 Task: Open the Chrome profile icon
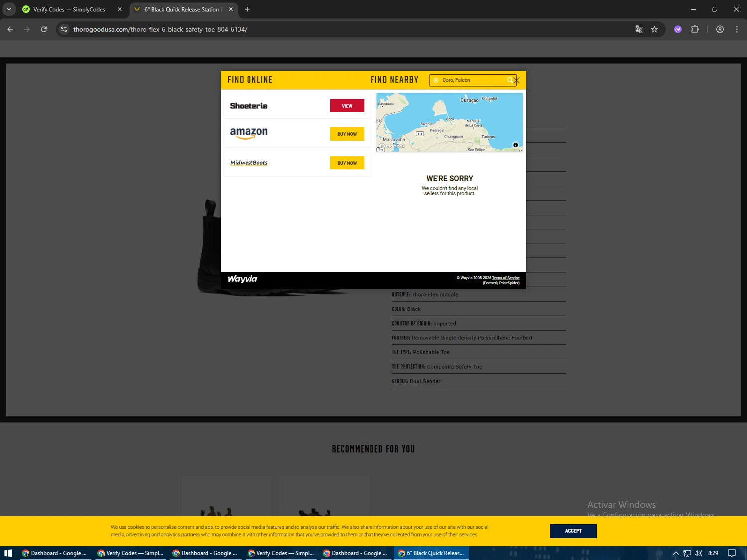coord(720,29)
